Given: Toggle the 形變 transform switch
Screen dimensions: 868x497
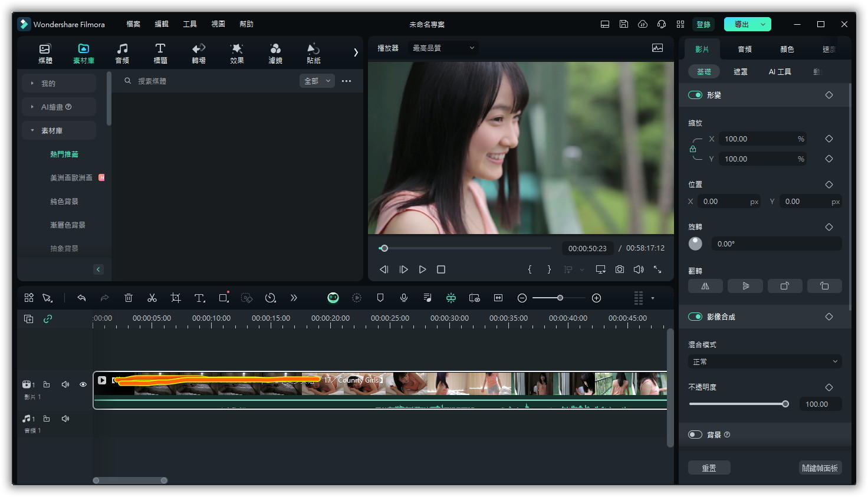Looking at the screenshot, I should coord(695,95).
